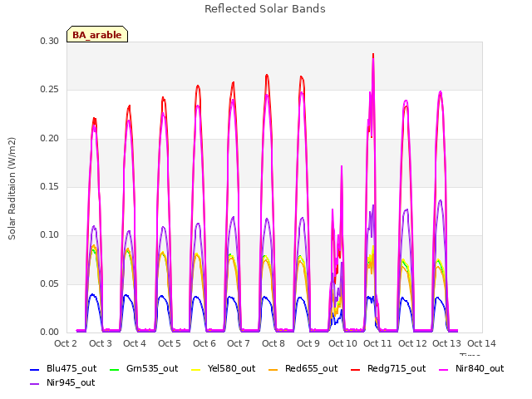Click the Oct 6 x-axis tick label
Viewport: 532px width, 399px height.
pyautogui.click(x=204, y=343)
